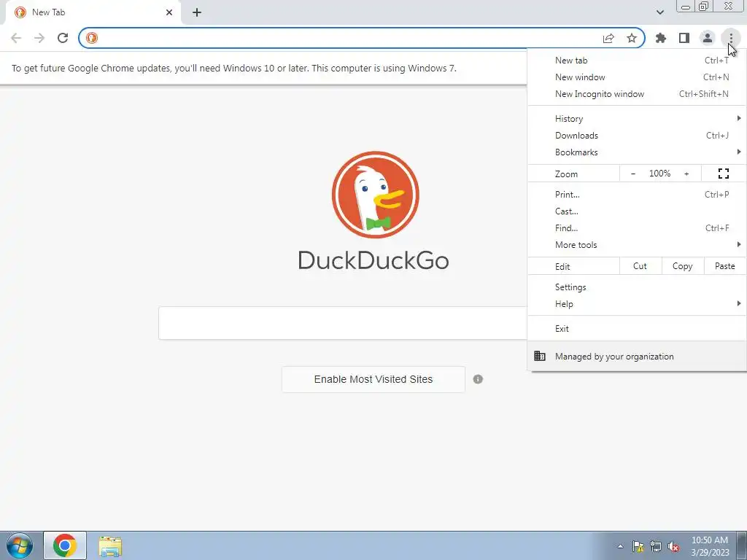Click the Enable Most Visited Sites button
This screenshot has width=747, height=560.
[x=373, y=379]
